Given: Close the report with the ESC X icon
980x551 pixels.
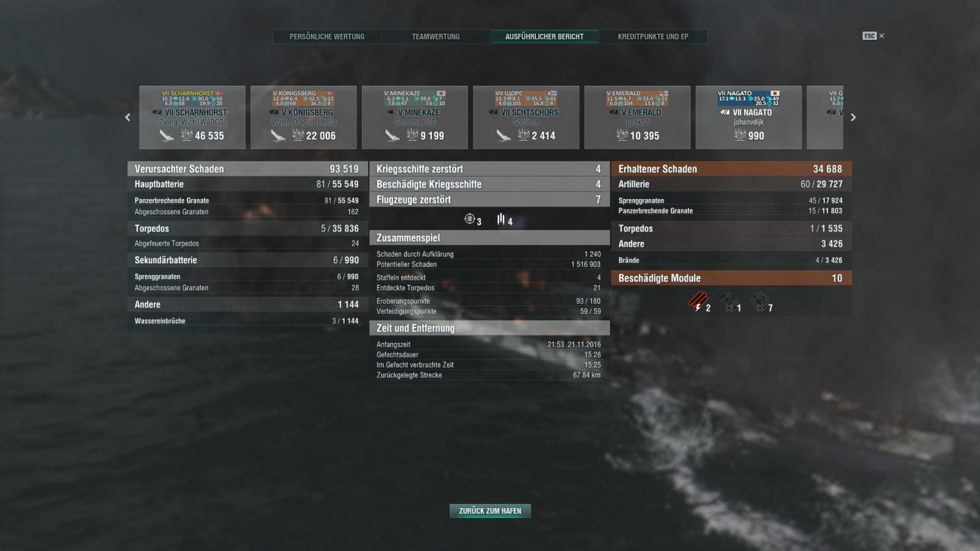Looking at the screenshot, I should [873, 36].
